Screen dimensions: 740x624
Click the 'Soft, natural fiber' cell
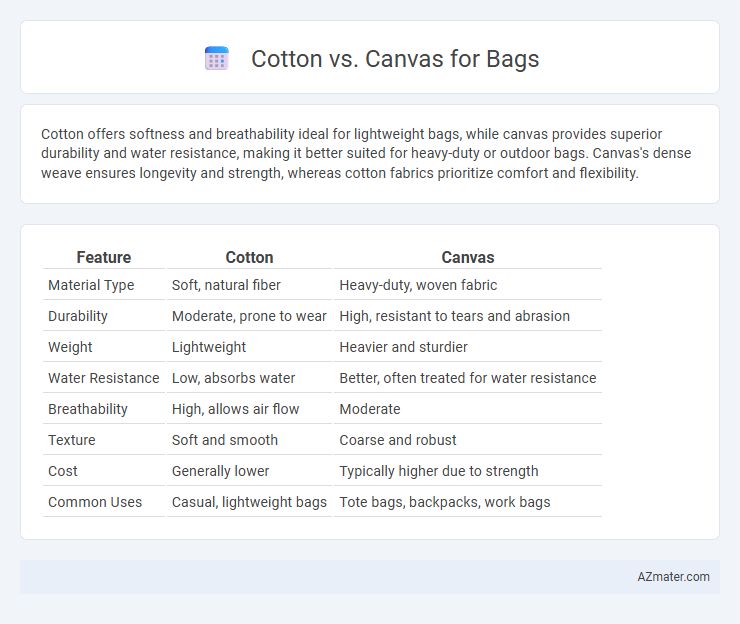pos(226,285)
